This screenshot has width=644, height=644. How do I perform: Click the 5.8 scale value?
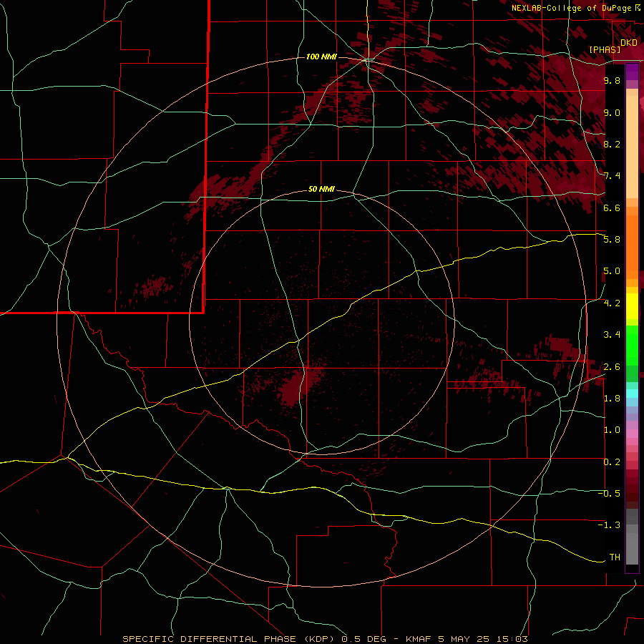tap(612, 240)
